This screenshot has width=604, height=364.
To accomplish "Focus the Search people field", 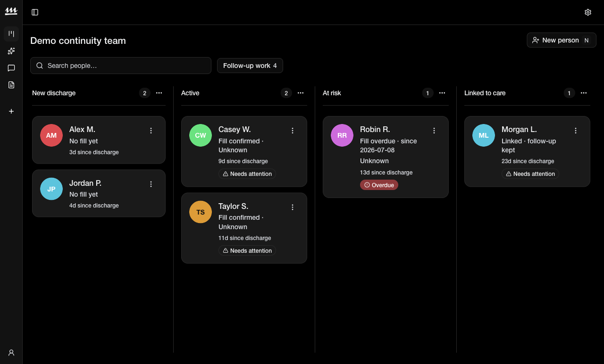I will (x=121, y=66).
